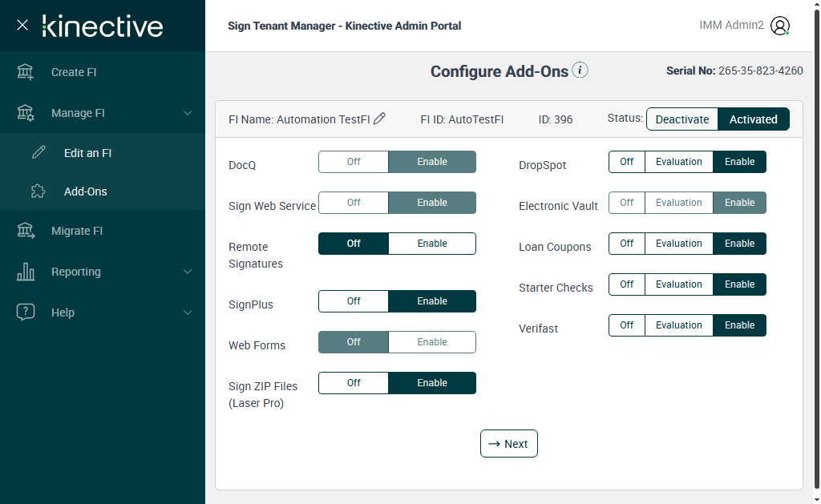
Task: Set DocQ to Enable
Action: click(432, 162)
